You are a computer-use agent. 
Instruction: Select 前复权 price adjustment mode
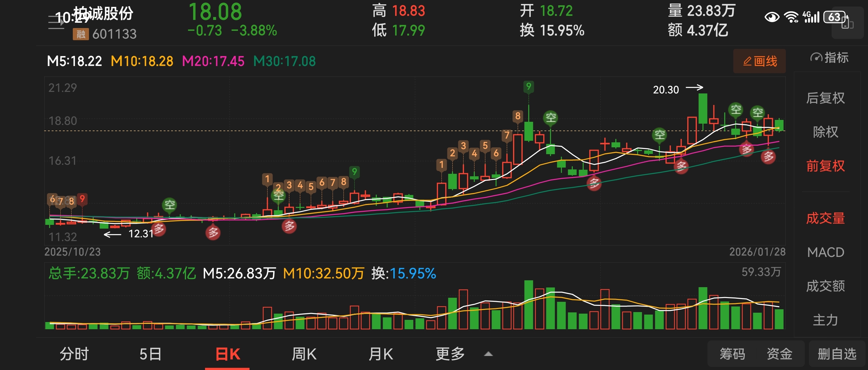tap(826, 166)
